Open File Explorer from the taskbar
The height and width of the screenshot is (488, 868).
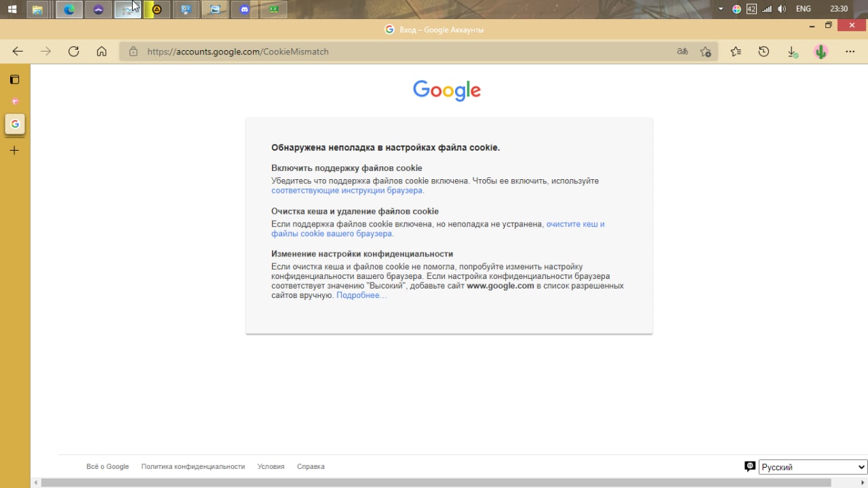point(38,10)
